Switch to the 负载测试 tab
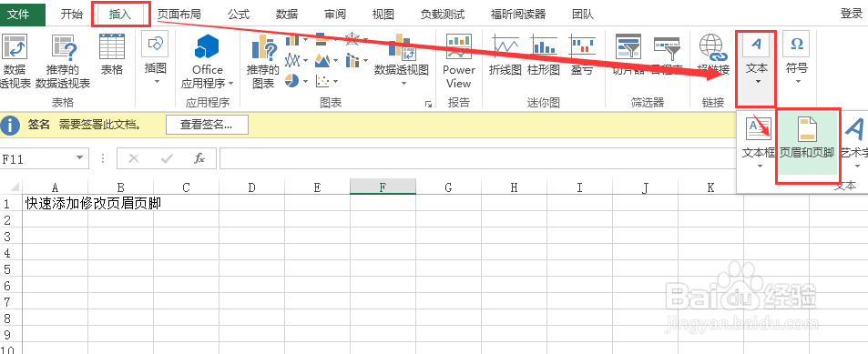868x354 pixels. [443, 15]
